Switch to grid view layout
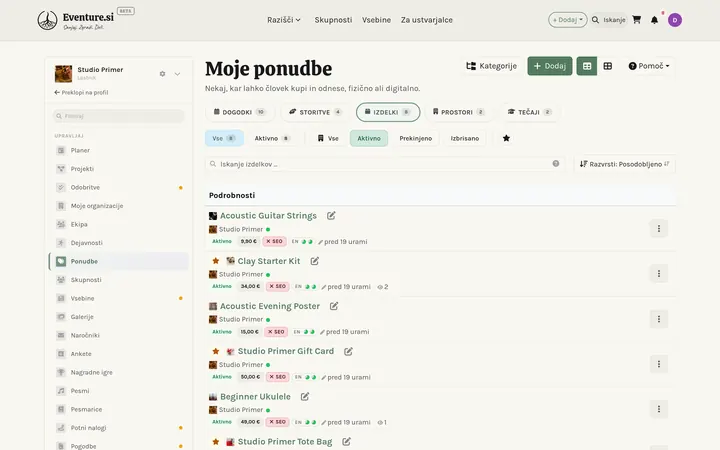 (x=608, y=66)
